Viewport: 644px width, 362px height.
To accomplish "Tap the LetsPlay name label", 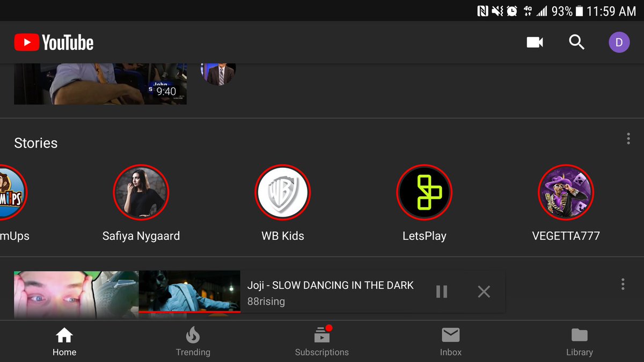I will tap(424, 236).
